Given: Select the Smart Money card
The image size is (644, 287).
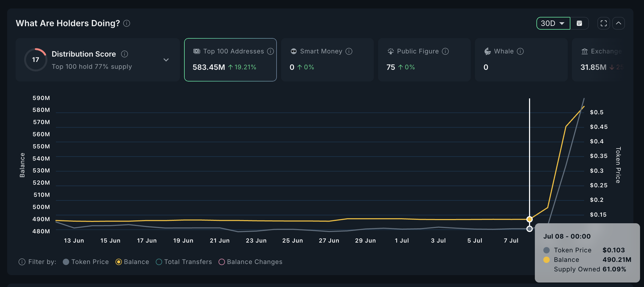Looking at the screenshot, I should tap(327, 60).
